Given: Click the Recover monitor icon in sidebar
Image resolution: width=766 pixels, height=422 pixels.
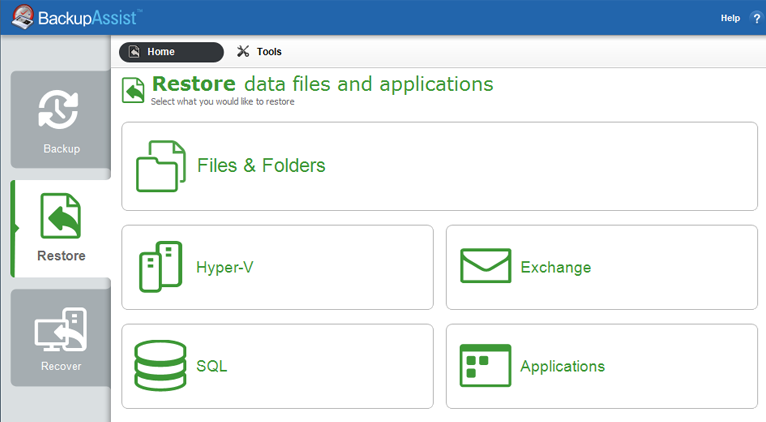Looking at the screenshot, I should 61,330.
